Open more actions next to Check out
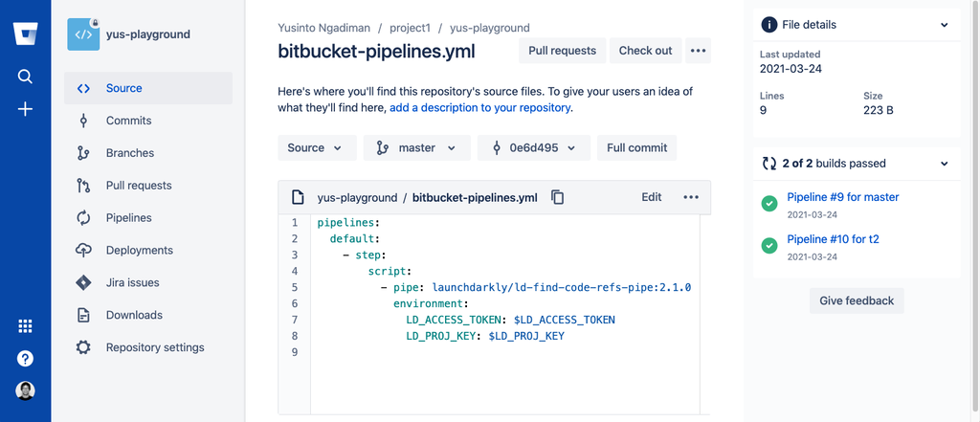This screenshot has height=422, width=980. (698, 51)
